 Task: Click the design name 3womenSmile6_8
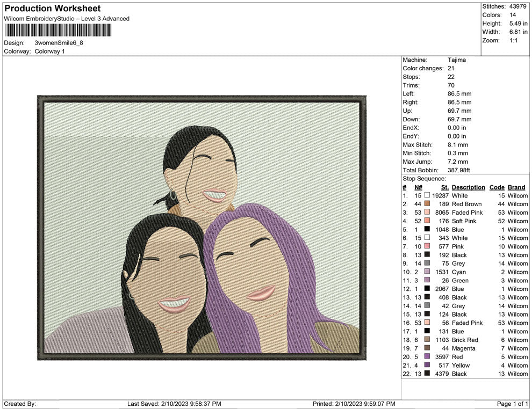coord(59,43)
